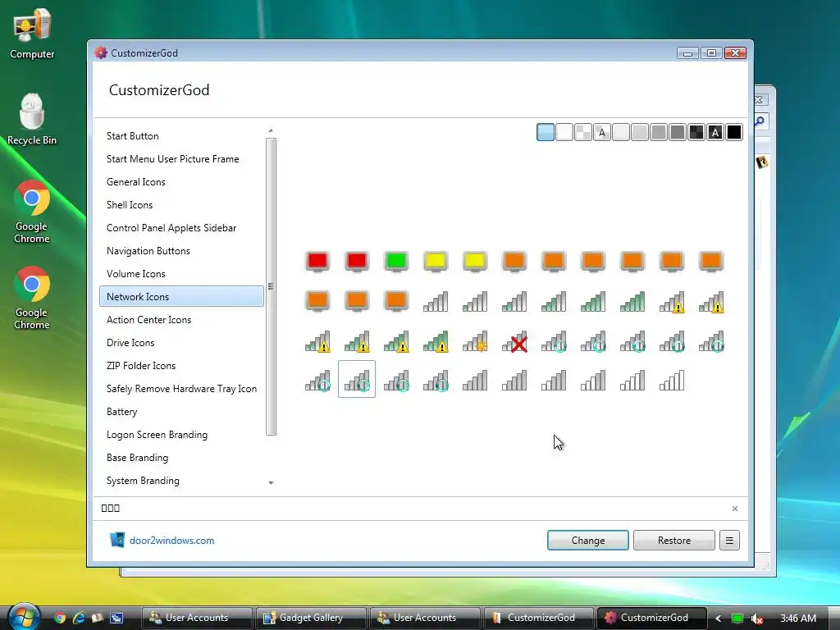
Task: Pick the black swatch with letter A
Action: point(715,132)
